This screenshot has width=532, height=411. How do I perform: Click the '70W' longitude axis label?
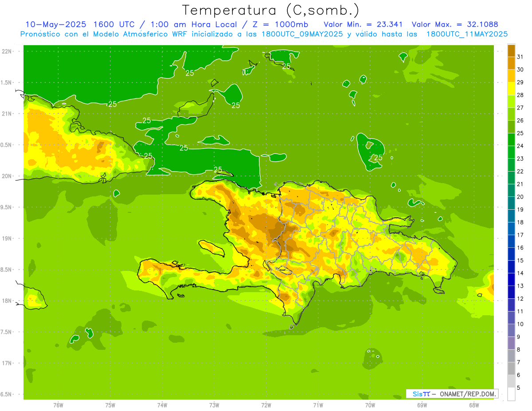pos(370,405)
